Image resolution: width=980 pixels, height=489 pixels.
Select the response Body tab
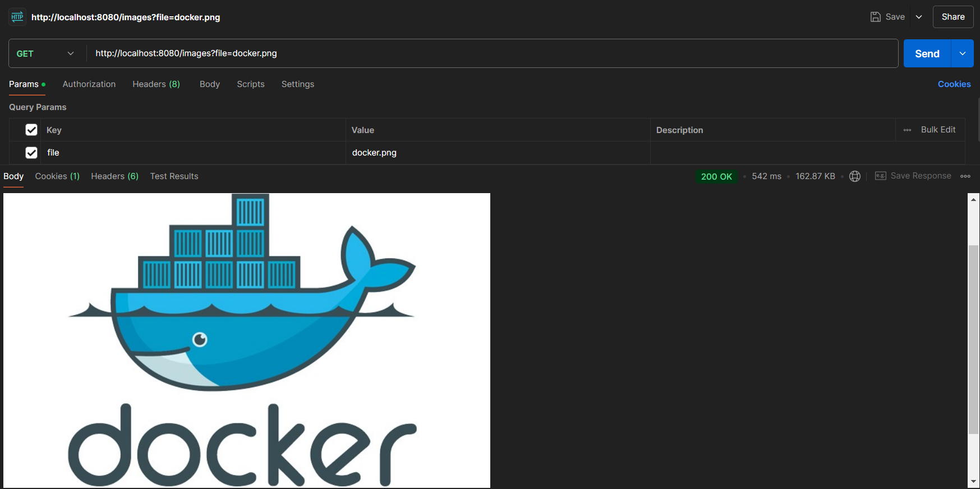coord(13,176)
